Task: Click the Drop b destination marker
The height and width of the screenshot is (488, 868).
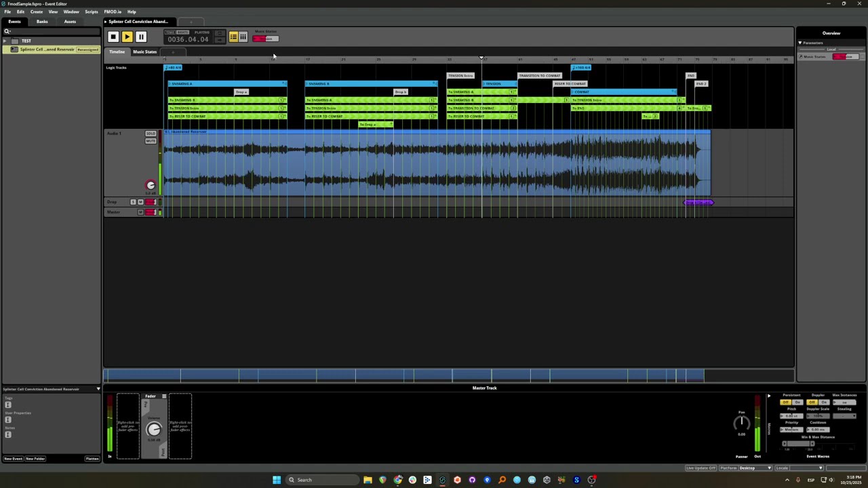Action: (401, 92)
